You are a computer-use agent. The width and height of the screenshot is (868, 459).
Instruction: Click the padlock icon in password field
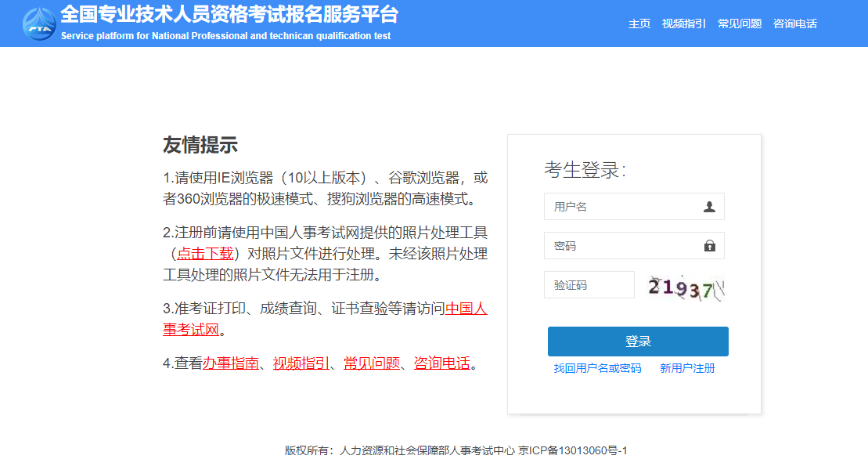(x=710, y=246)
